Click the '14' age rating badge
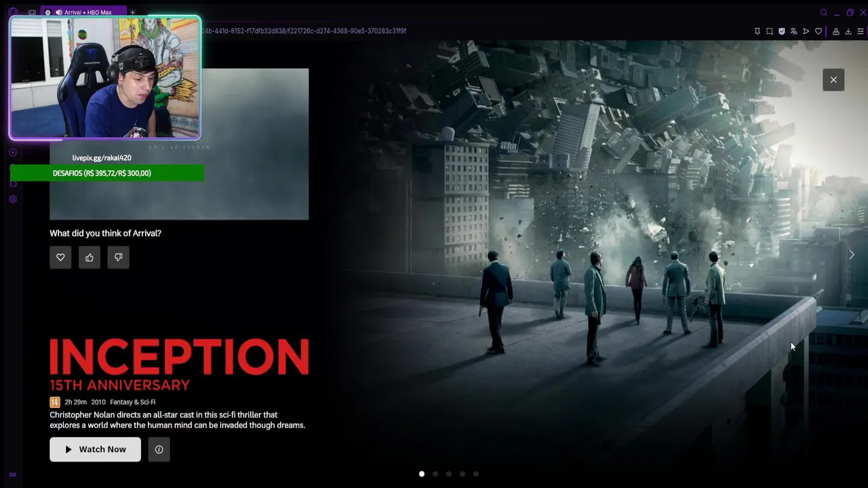 click(x=55, y=402)
